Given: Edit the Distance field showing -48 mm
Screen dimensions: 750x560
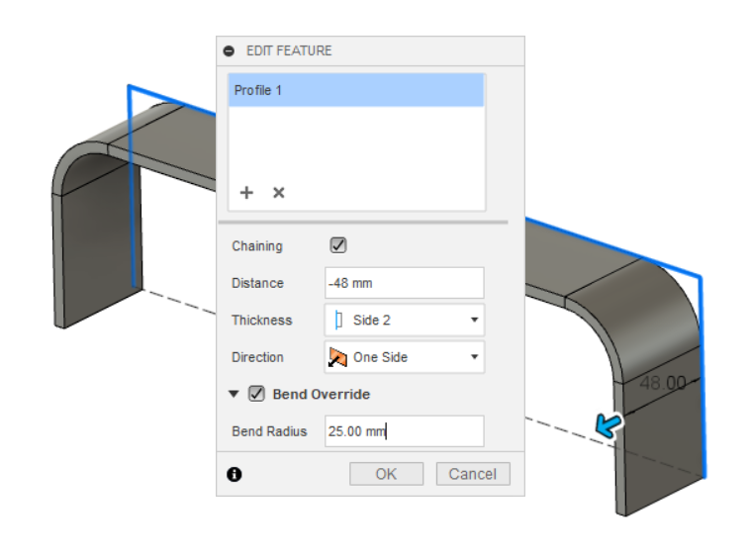Looking at the screenshot, I should pyautogui.click(x=404, y=283).
